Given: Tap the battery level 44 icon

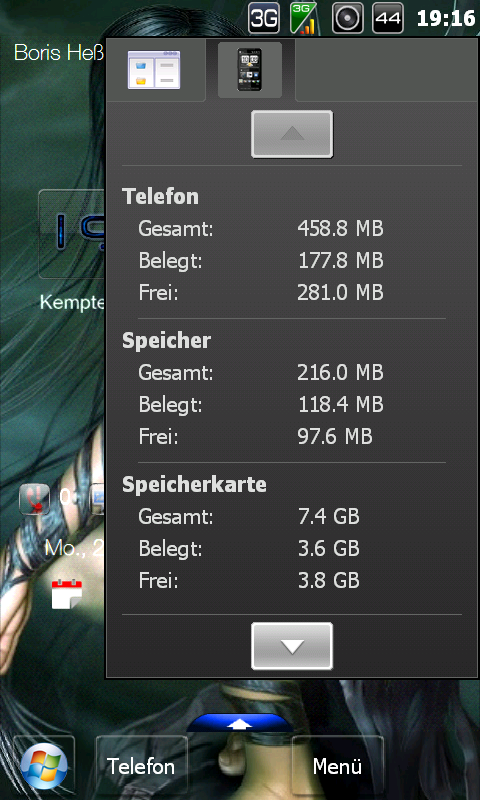Looking at the screenshot, I should click(388, 18).
